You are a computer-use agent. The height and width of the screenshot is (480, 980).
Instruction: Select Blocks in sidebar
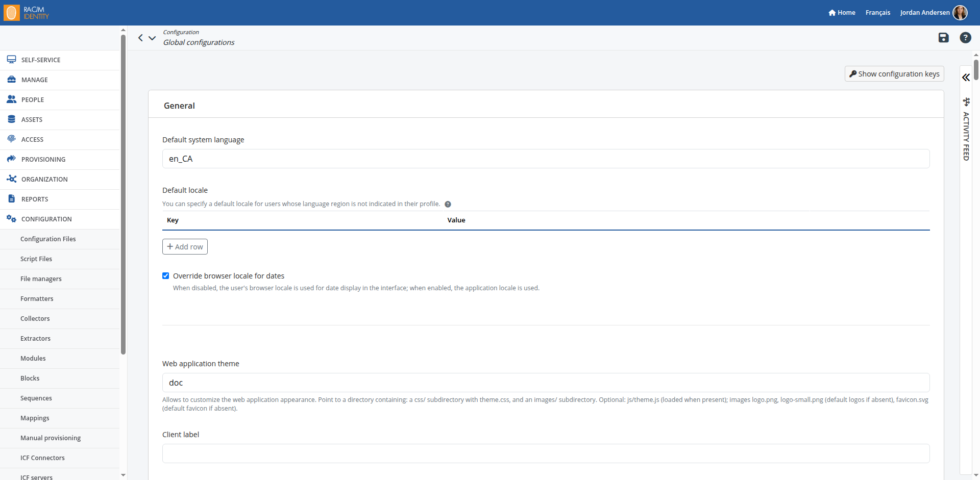coord(60,378)
